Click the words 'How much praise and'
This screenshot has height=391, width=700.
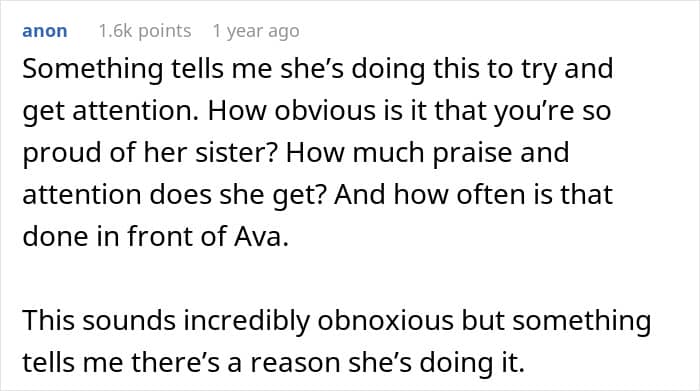point(428,153)
